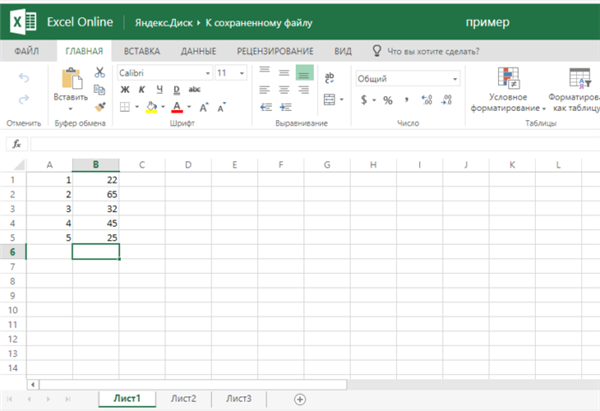Align text right icon

point(304,90)
